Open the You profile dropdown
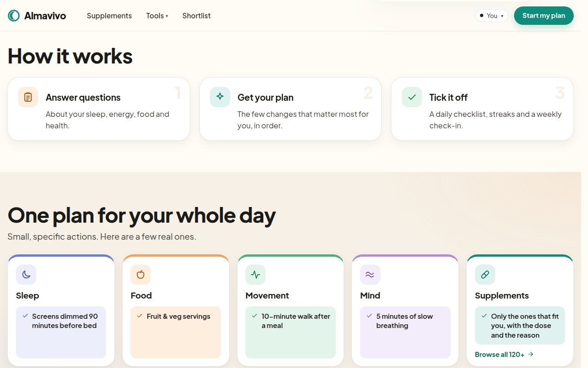Image resolution: width=588 pixels, height=368 pixels. [492, 16]
